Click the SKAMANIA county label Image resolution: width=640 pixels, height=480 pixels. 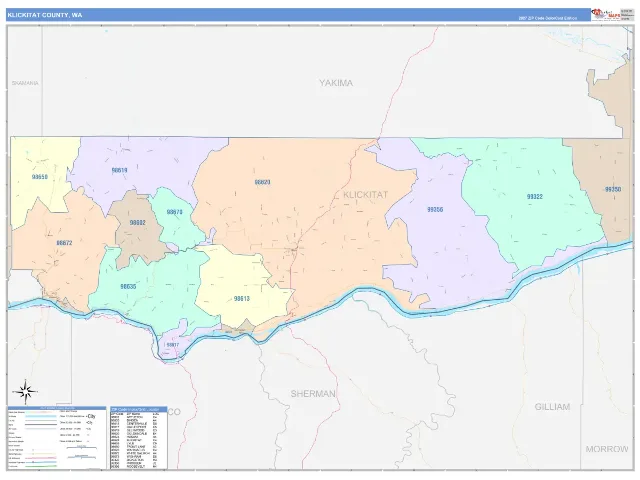pyautogui.click(x=25, y=83)
